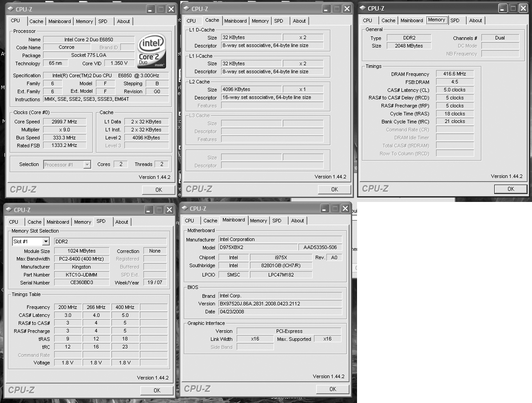Image resolution: width=532 pixels, height=403 pixels.
Task: Open About tab in Mainboard window
Action: coord(297,221)
